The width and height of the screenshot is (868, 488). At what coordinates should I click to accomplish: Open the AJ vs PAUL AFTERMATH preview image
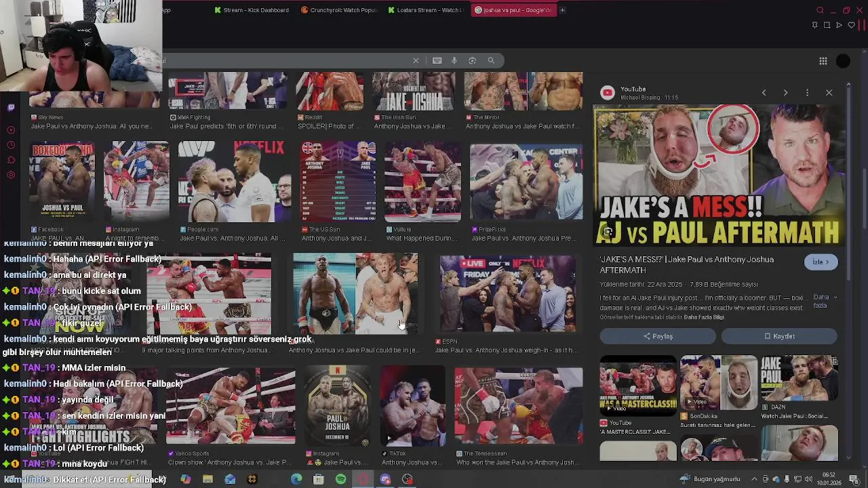[x=719, y=175]
